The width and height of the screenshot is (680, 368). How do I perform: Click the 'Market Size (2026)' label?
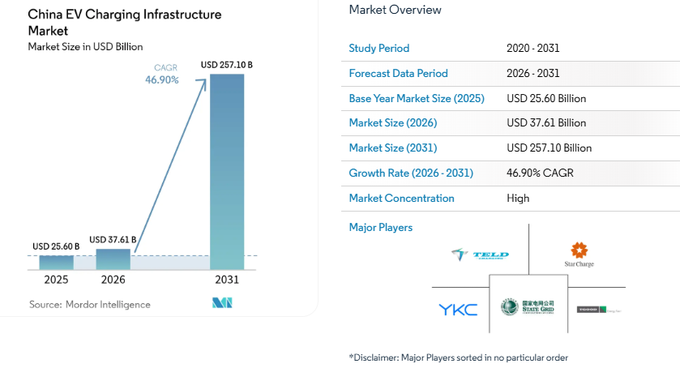[x=393, y=123]
